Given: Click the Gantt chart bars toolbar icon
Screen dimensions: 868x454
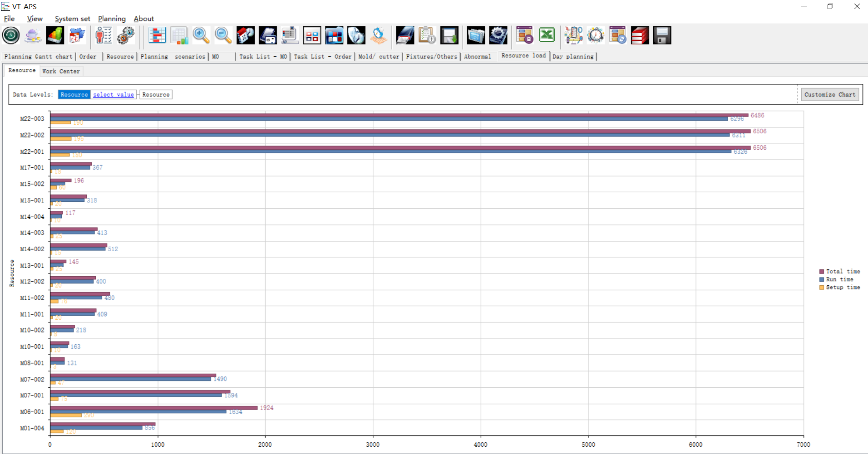Looking at the screenshot, I should [157, 35].
